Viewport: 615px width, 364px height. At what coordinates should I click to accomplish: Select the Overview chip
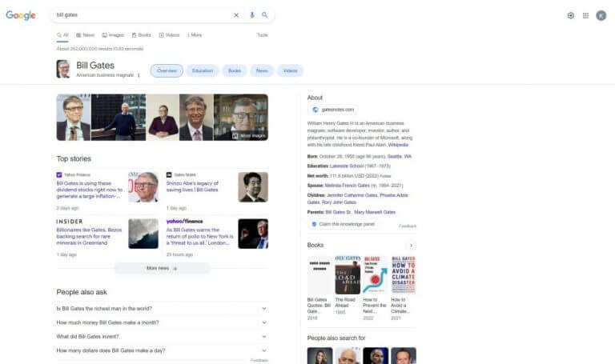pos(167,71)
